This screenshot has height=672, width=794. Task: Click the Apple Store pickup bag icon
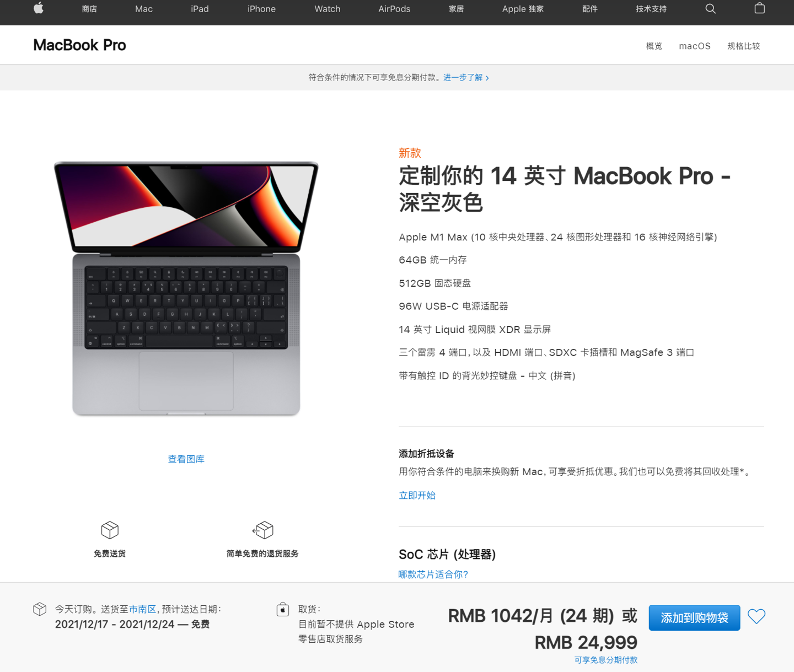point(283,609)
